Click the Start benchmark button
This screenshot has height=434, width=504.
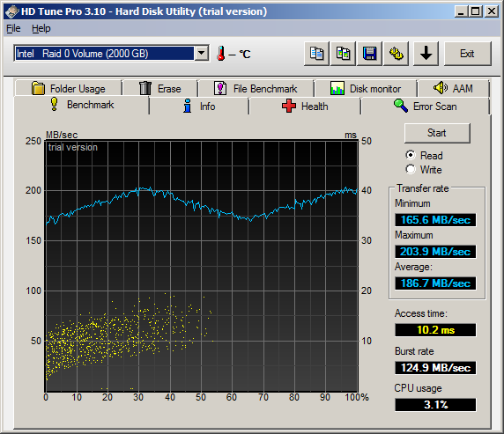437,133
